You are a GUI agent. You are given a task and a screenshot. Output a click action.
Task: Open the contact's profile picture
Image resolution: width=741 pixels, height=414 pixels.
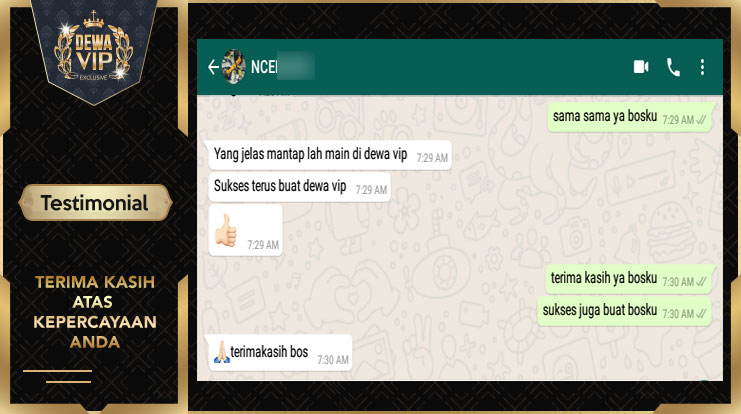pyautogui.click(x=233, y=67)
